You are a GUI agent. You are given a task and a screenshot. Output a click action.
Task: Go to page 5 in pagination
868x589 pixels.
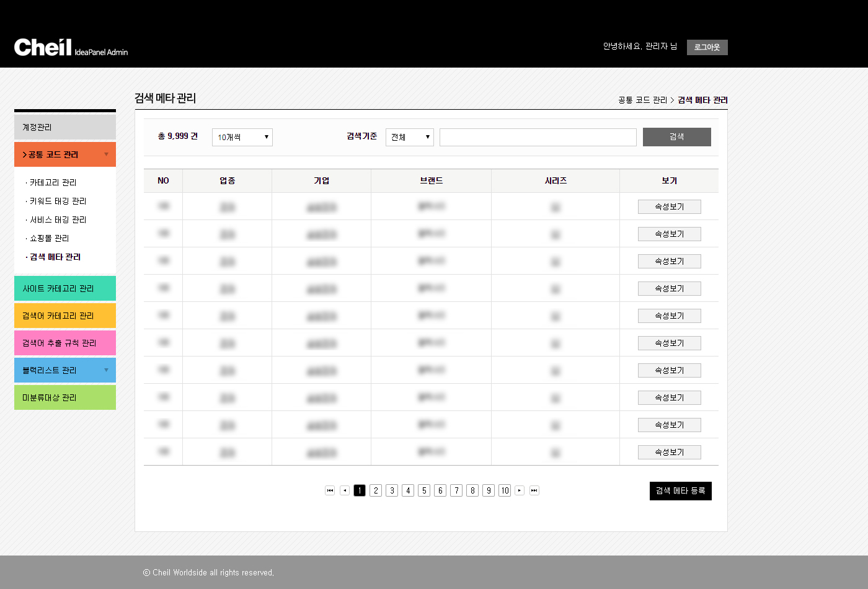424,490
